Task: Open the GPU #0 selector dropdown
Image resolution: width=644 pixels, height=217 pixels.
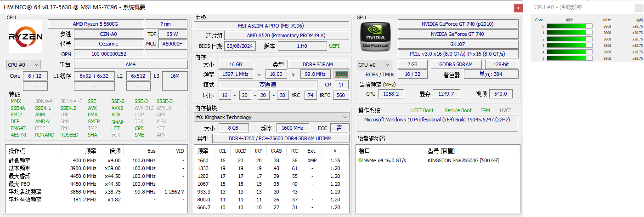Action: (374, 65)
